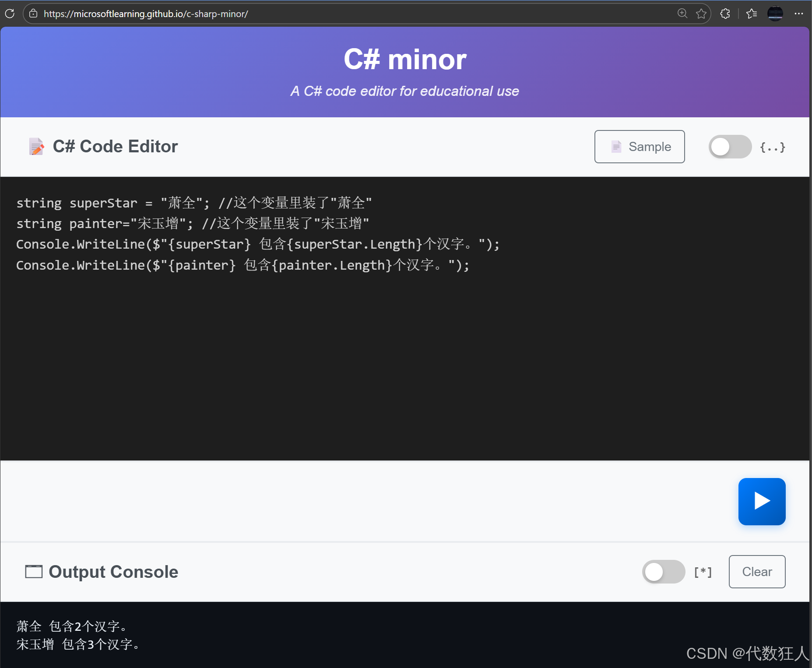Load the Sample code
Screen dimensions: 812x668
pyautogui.click(x=640, y=147)
